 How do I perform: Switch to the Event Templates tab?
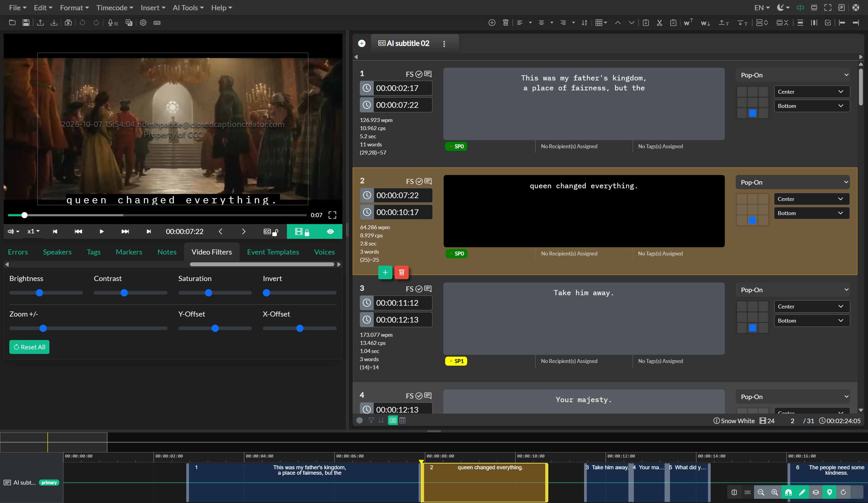[x=273, y=252]
